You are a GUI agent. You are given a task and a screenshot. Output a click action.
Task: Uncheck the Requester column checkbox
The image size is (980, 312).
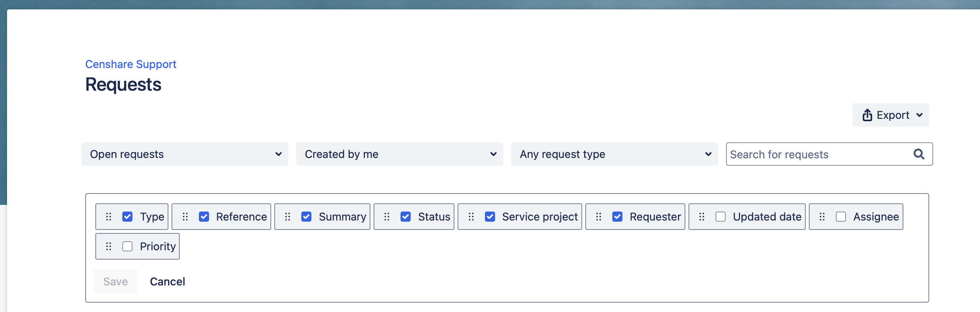click(x=617, y=217)
